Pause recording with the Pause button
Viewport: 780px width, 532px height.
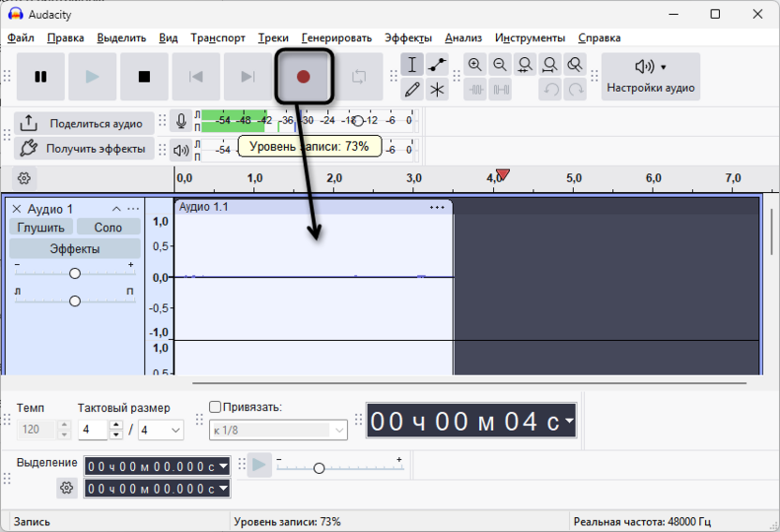[41, 77]
